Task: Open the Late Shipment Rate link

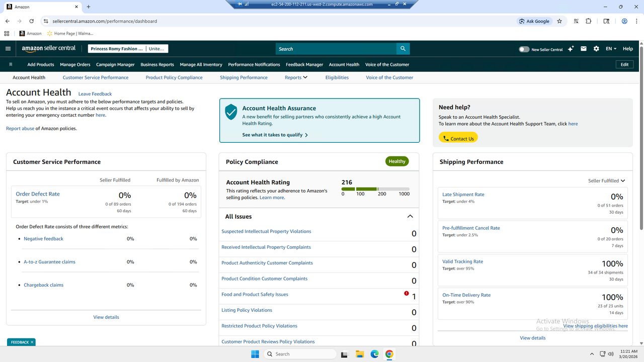Action: (x=463, y=195)
